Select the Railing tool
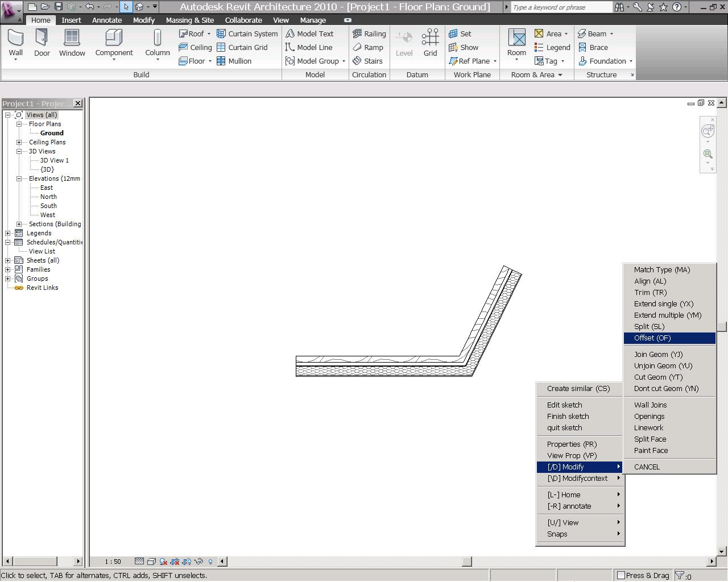The height and width of the screenshot is (582, 728). 369,34
